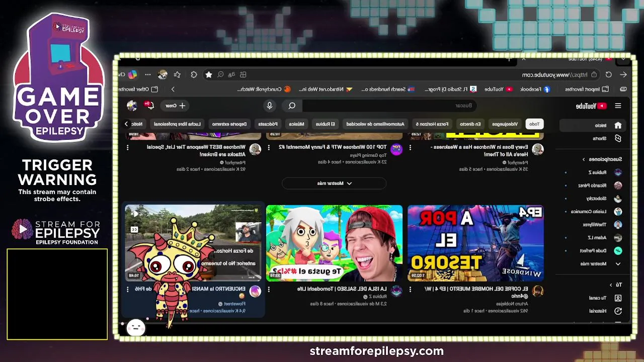Open the Luisito Comunica subscription

click(x=594, y=212)
